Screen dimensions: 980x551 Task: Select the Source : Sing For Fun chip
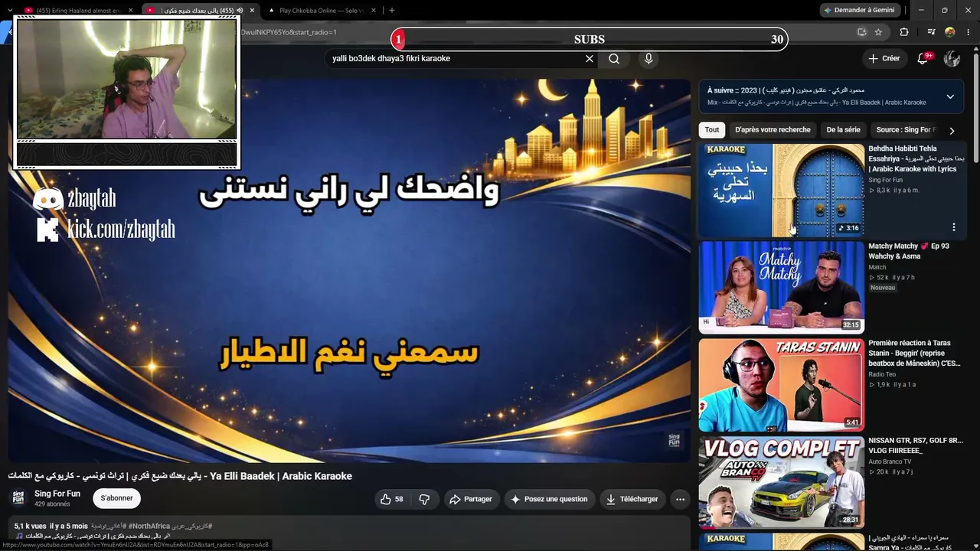[906, 130]
